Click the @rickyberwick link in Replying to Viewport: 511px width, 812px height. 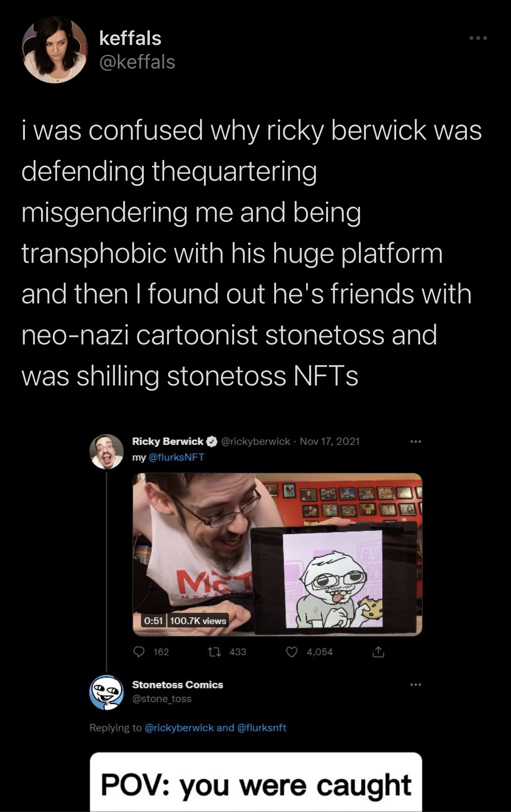tap(179, 727)
